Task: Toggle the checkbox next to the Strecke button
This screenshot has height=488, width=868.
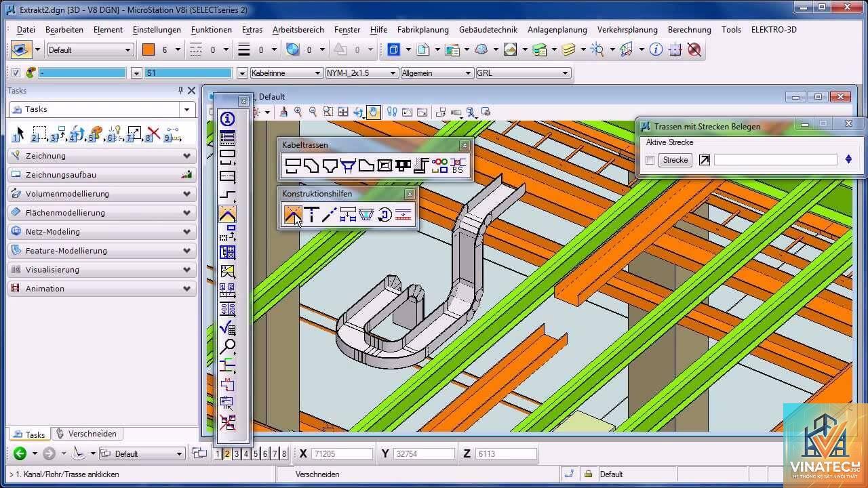Action: point(650,160)
